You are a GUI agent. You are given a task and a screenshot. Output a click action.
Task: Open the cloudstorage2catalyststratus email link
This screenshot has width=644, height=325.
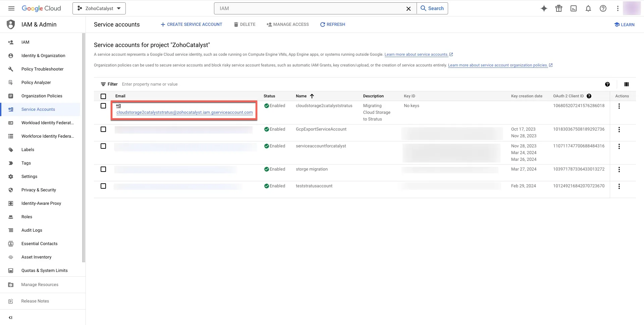click(184, 112)
